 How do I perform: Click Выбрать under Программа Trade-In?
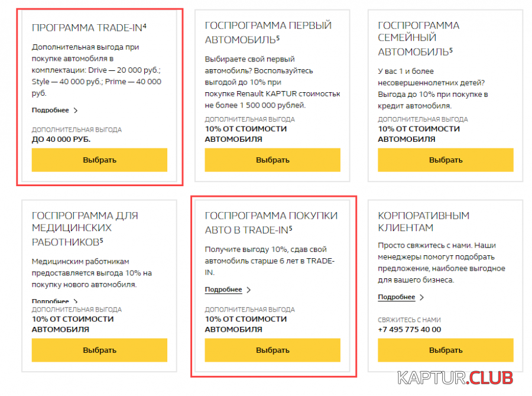coord(99,160)
